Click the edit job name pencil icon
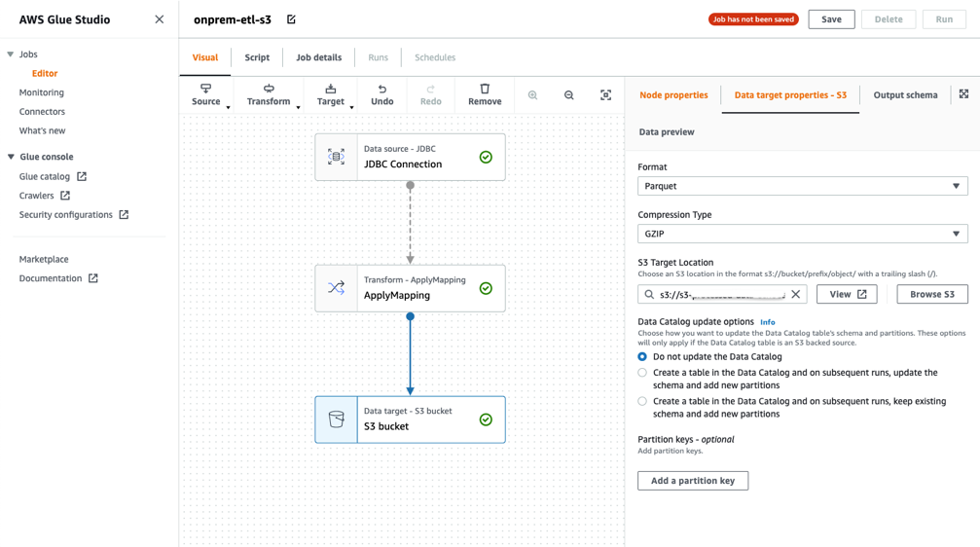Screen dimensions: 980x547 (291, 19)
